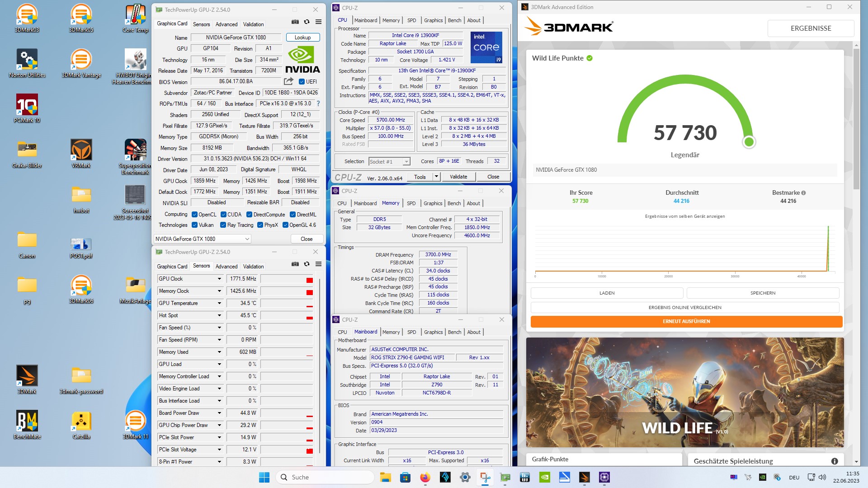Toggle the PhysX checkbox
Image resolution: width=868 pixels, height=488 pixels.
pyautogui.click(x=260, y=225)
